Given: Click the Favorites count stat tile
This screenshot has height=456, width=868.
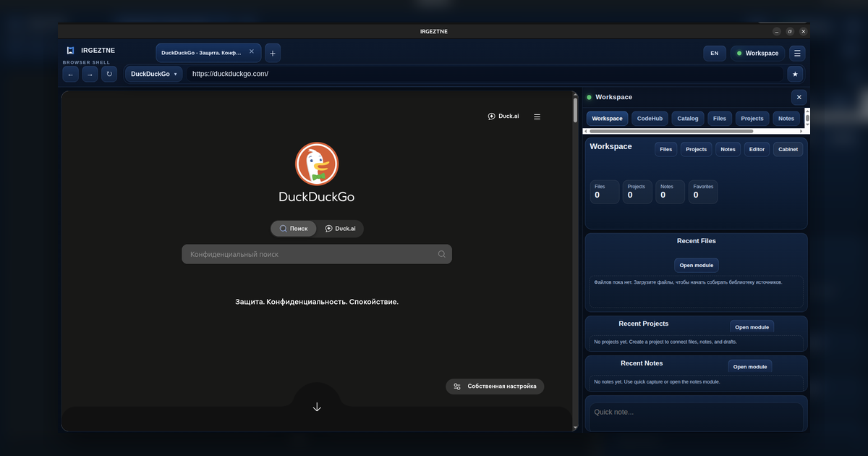Looking at the screenshot, I should click(703, 192).
